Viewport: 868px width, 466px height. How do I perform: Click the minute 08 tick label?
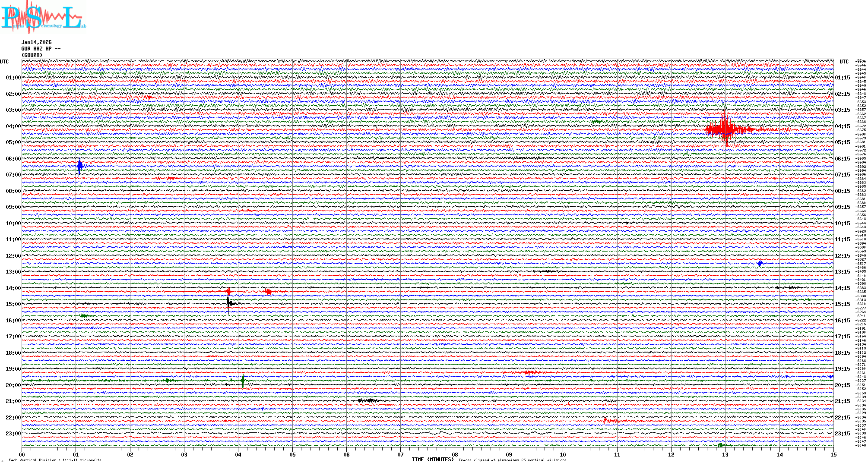point(455,454)
